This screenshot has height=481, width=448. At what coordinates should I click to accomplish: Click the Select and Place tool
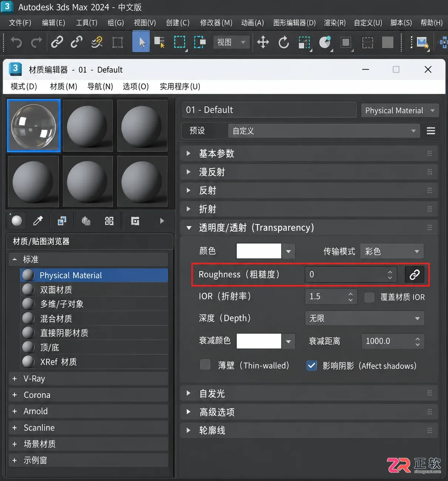coord(325,42)
